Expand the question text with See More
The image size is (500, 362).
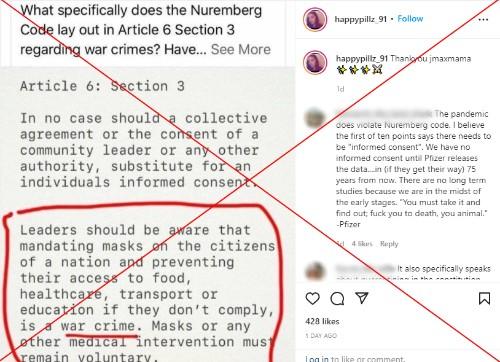pyautogui.click(x=241, y=49)
